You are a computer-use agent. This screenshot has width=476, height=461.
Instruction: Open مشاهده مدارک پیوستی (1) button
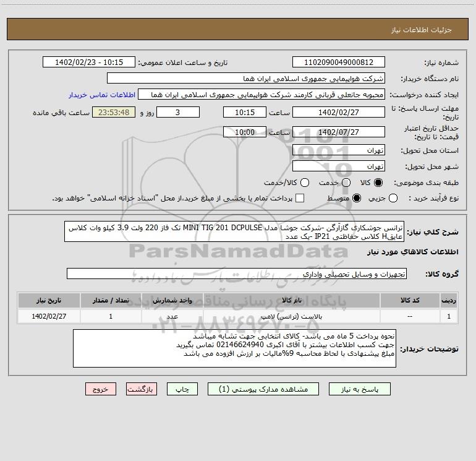tap(263, 389)
